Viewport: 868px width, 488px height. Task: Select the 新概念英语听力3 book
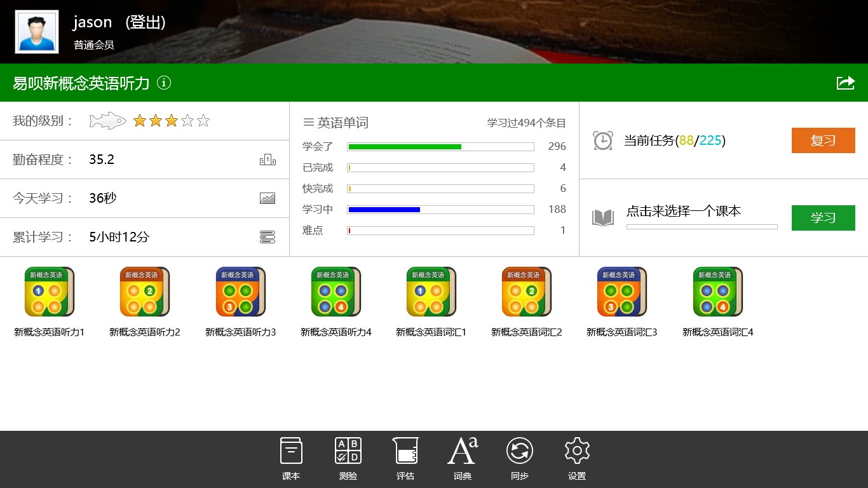pos(241,292)
